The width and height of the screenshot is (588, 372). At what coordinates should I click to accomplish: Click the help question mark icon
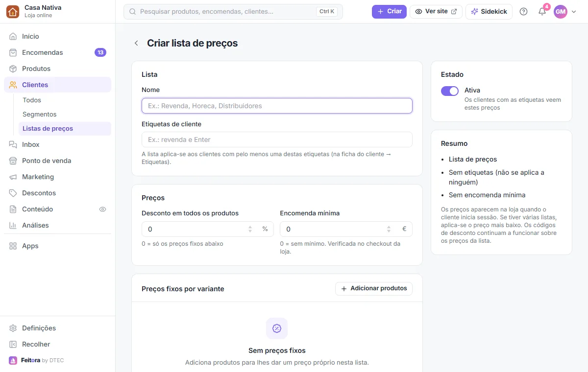point(523,11)
